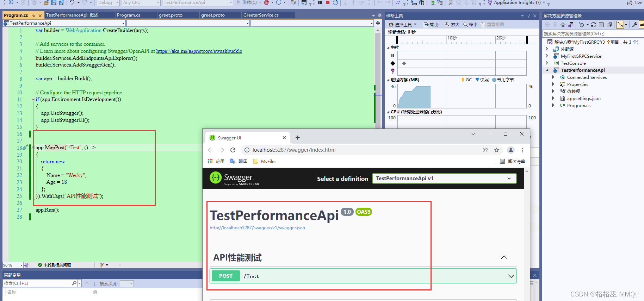Open the browser profile avatar
The width and height of the screenshot is (644, 301).
coord(511,150)
